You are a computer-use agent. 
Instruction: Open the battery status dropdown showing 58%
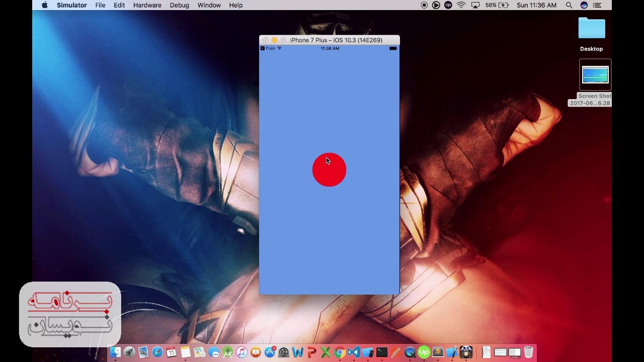coord(496,5)
